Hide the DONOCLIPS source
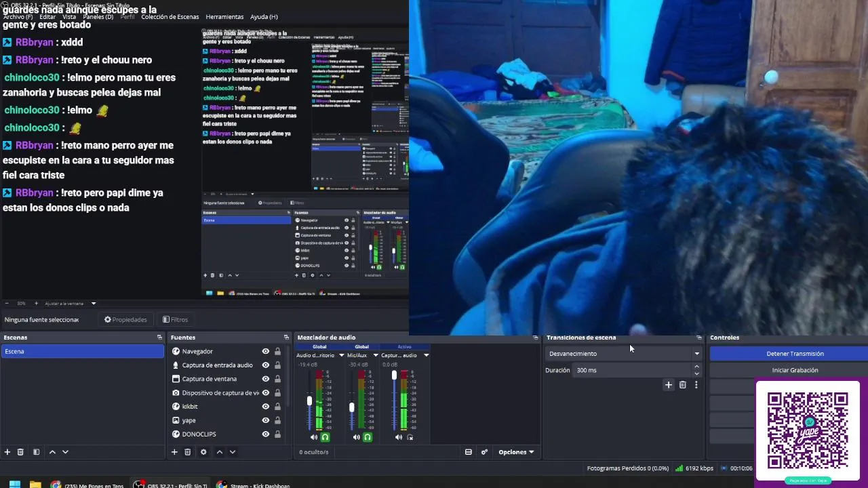Viewport: 868px width, 488px height. (266, 434)
